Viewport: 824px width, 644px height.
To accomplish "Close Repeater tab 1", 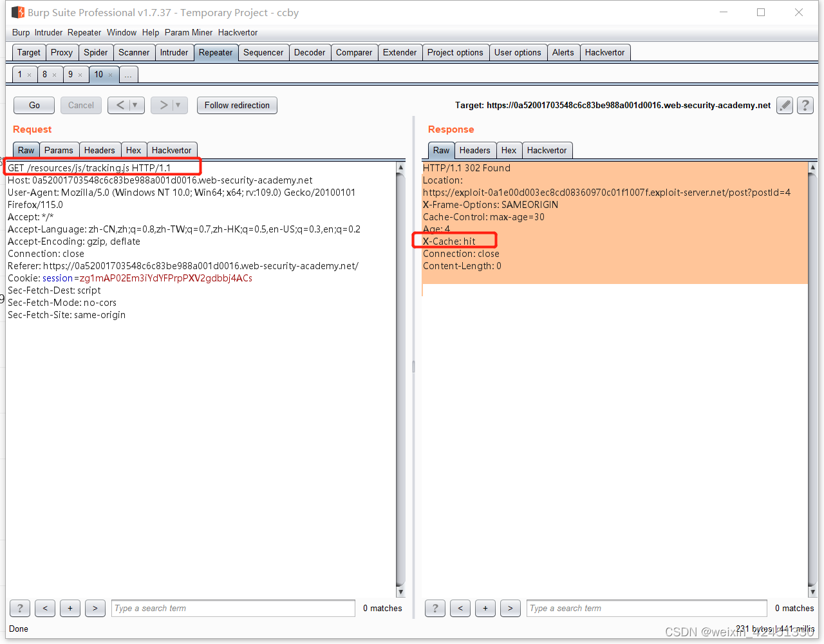I will tap(29, 75).
